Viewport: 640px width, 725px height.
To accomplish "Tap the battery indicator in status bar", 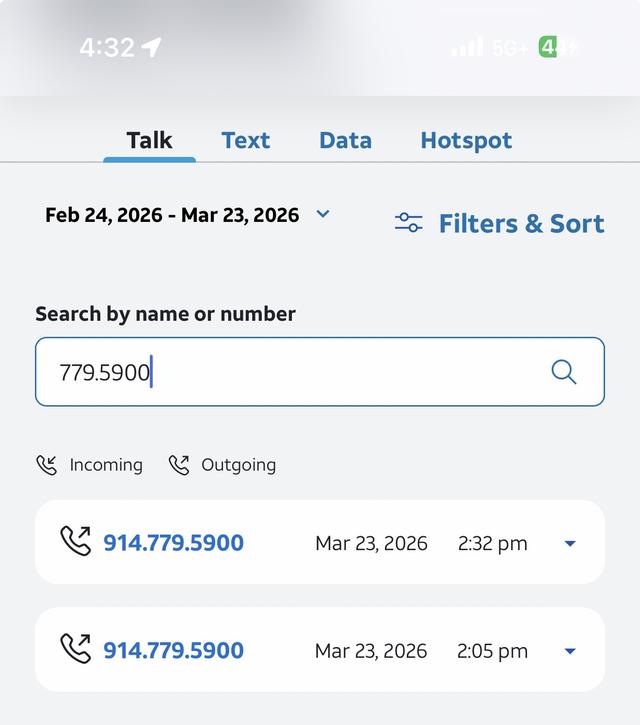I will click(558, 47).
